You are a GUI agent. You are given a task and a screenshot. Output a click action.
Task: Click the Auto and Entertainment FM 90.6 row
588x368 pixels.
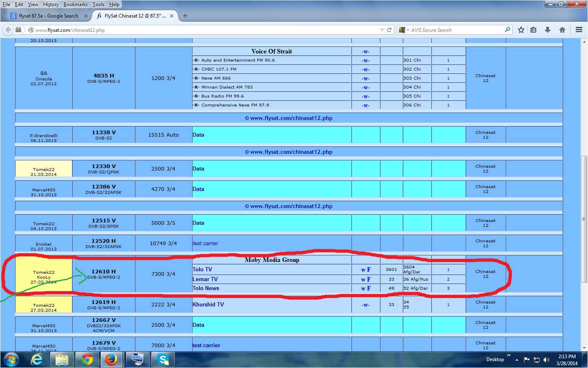coord(272,60)
